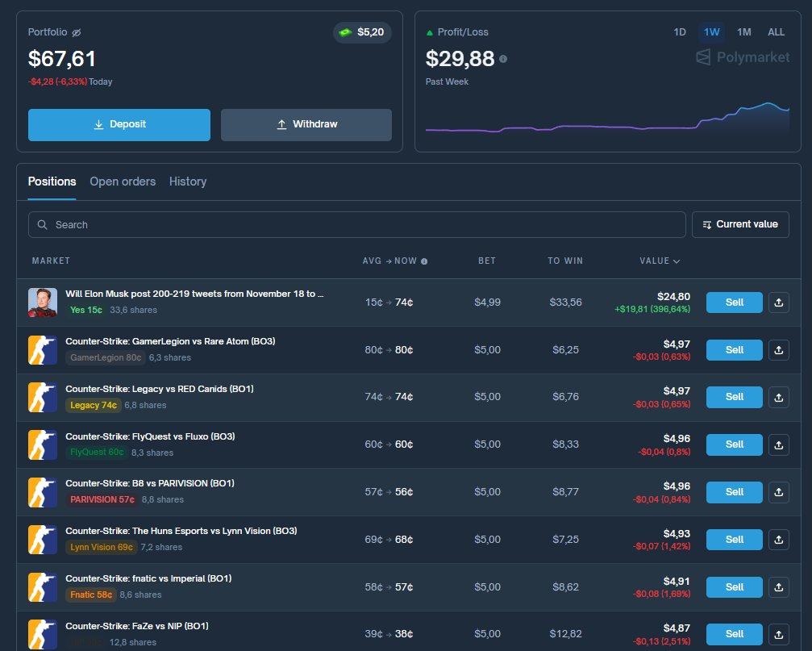The width and height of the screenshot is (812, 651).
Task: Click the Withdraw button
Action: click(x=306, y=125)
